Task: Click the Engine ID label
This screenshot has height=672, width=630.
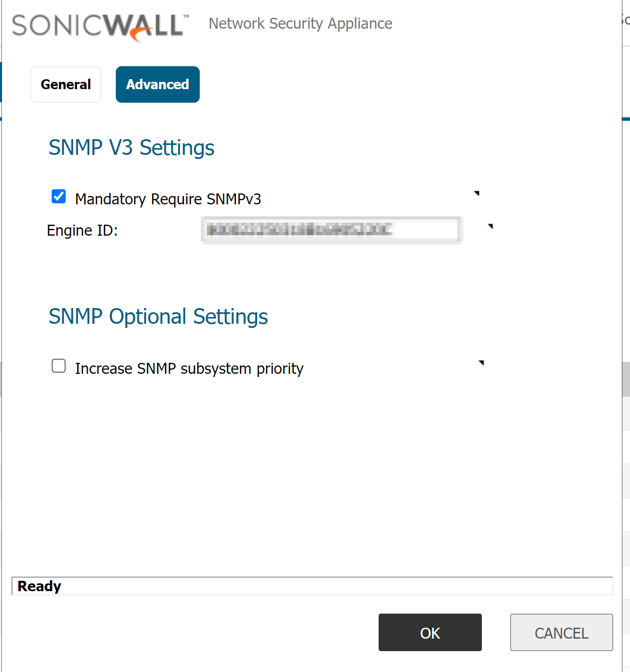Action: pos(82,230)
